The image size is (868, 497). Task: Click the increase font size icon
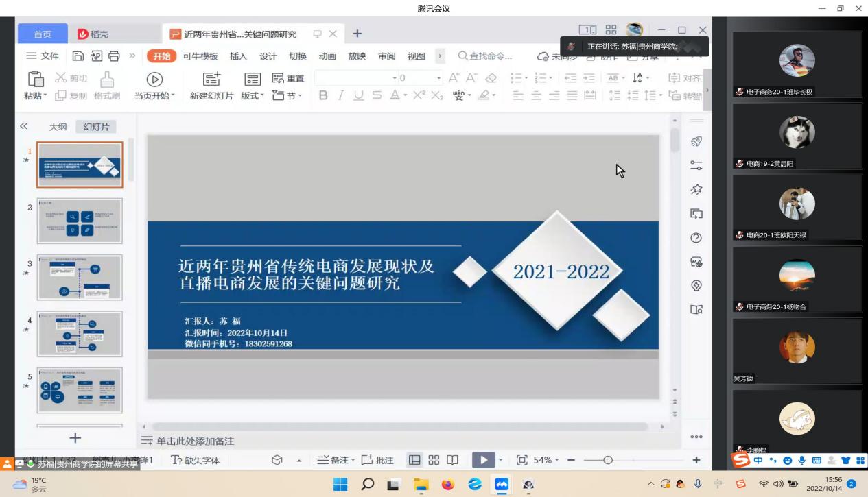(x=454, y=78)
